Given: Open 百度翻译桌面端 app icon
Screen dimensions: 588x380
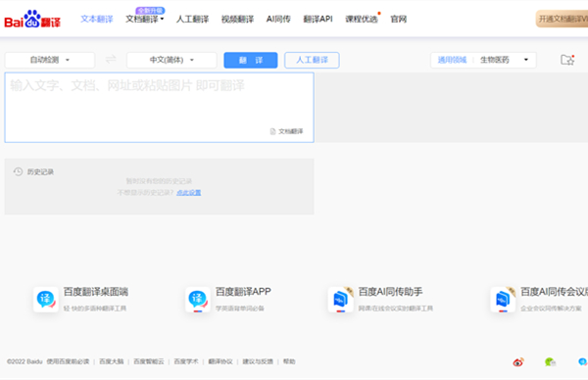Looking at the screenshot, I should coord(46,300).
